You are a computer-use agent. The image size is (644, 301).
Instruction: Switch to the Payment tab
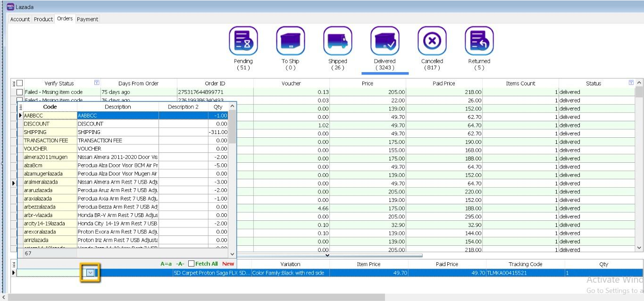tap(87, 19)
